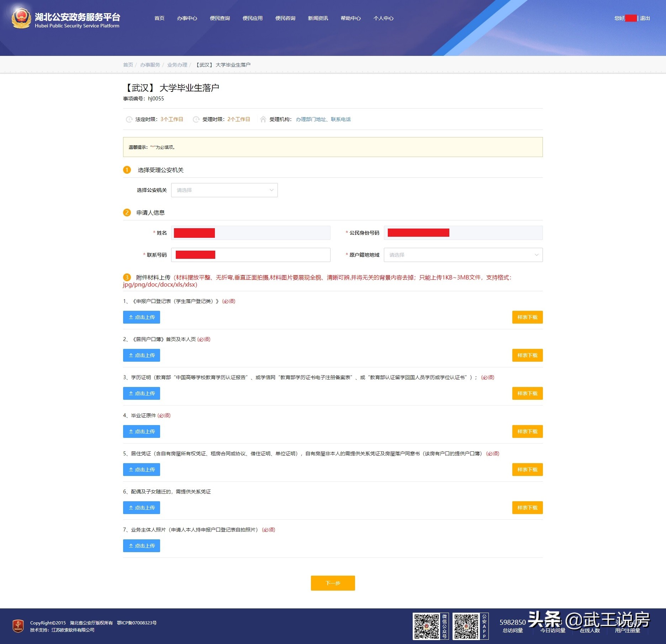Click the 姓名 input field
This screenshot has width=666, height=644.
tap(251, 233)
